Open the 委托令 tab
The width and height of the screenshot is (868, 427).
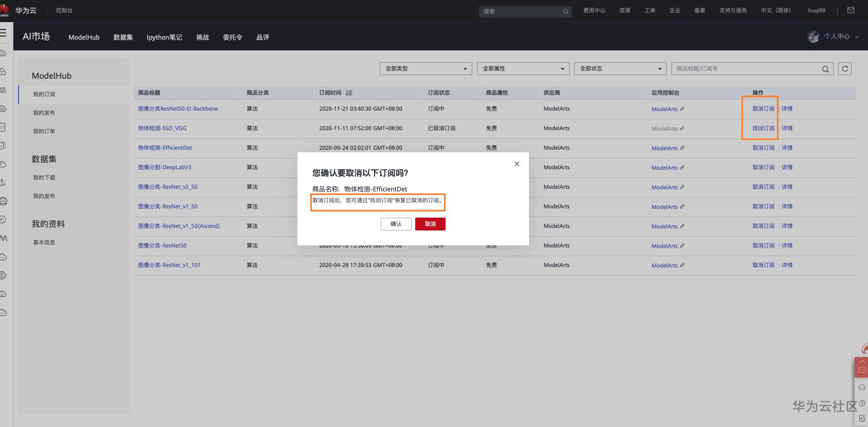(x=233, y=37)
